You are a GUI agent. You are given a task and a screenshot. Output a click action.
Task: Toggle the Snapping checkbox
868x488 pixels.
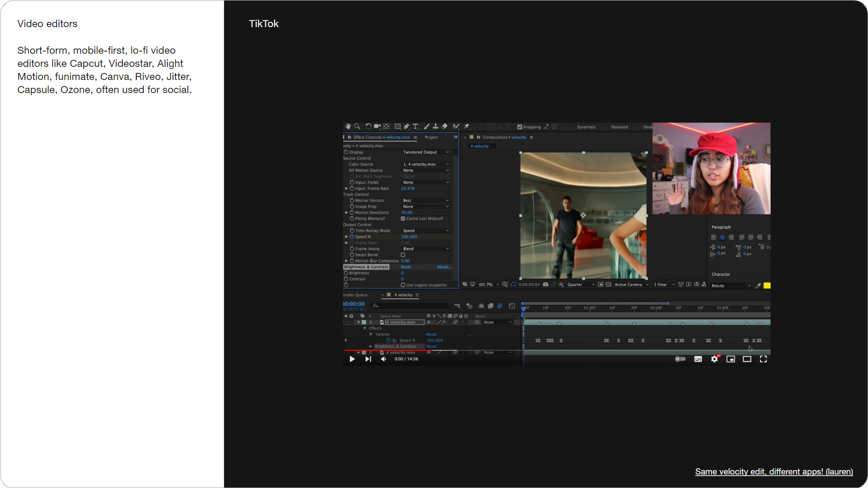[520, 127]
